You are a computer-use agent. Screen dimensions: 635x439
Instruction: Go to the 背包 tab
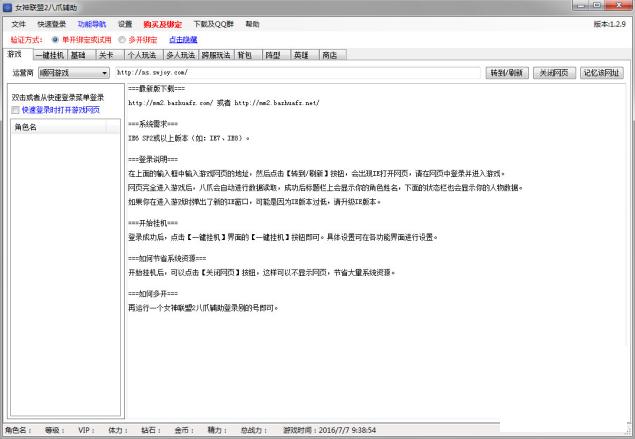[x=244, y=55]
